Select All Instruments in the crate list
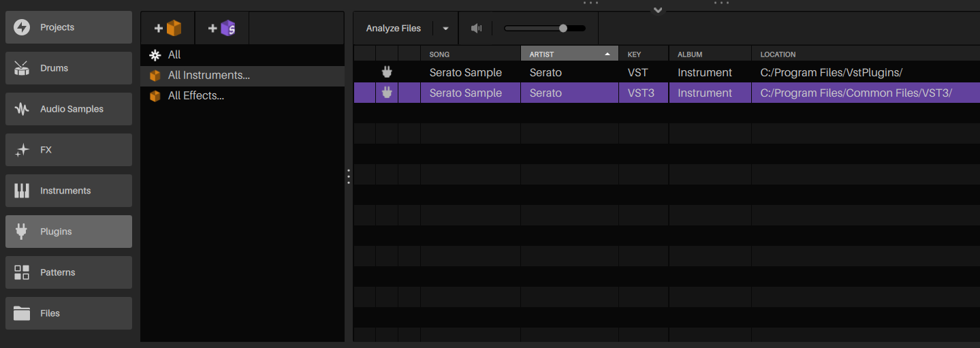 [242, 76]
